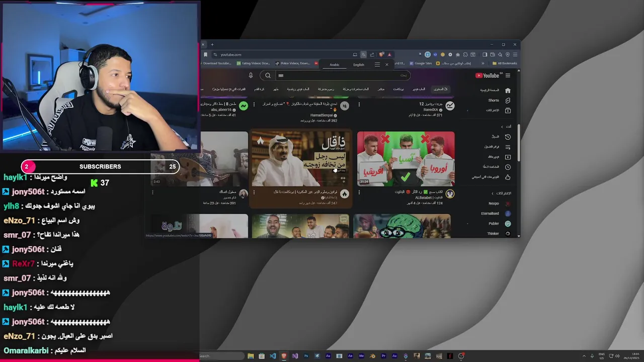This screenshot has width=644, height=362.
Task: Open more options for RaeedXA video
Action: [359, 105]
